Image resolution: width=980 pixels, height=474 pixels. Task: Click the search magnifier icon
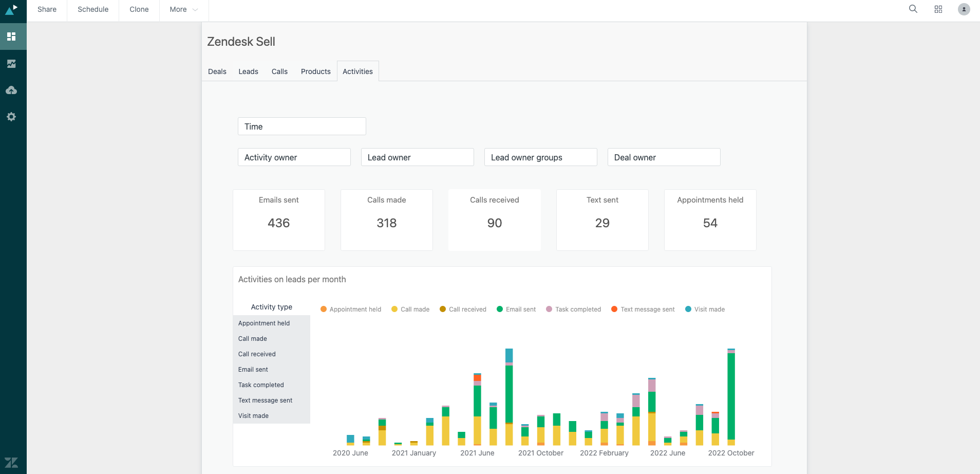(913, 9)
